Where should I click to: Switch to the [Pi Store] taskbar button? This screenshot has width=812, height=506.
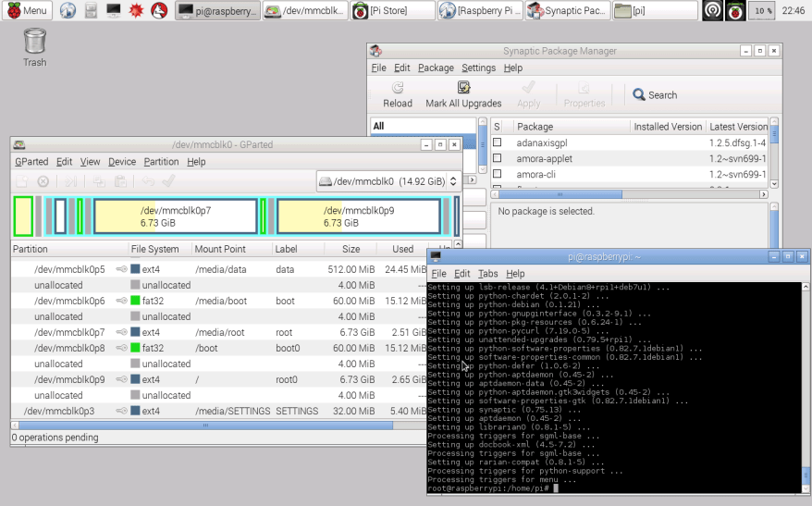[392, 10]
